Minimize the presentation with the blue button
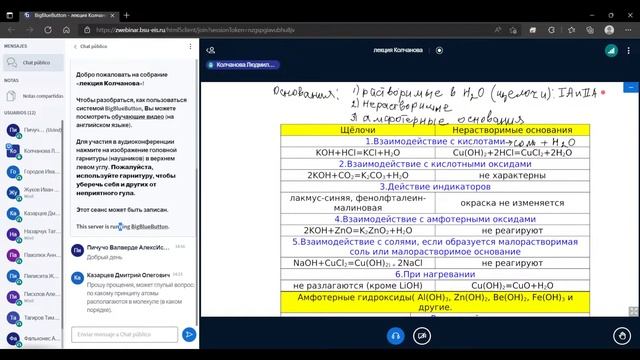The width and height of the screenshot is (640, 360). 631,87
